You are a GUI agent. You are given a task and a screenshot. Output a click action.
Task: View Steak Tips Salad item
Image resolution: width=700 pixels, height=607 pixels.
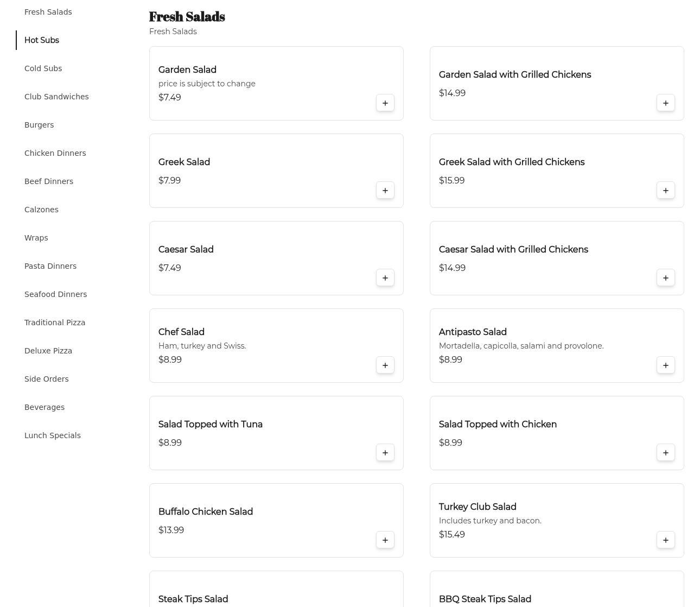276,589
